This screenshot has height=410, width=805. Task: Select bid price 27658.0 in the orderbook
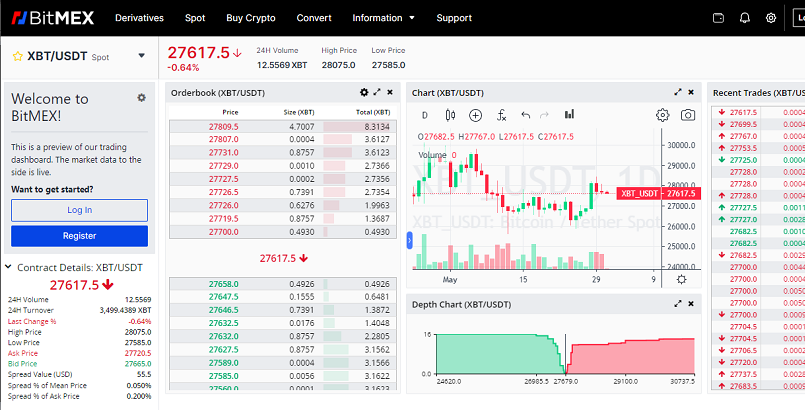[223, 284]
